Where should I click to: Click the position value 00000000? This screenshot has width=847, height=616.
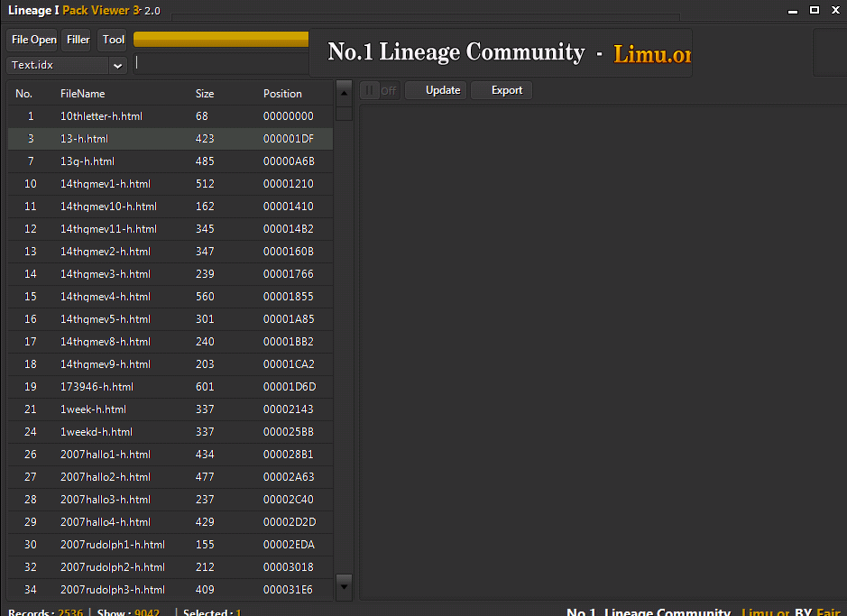coord(289,116)
